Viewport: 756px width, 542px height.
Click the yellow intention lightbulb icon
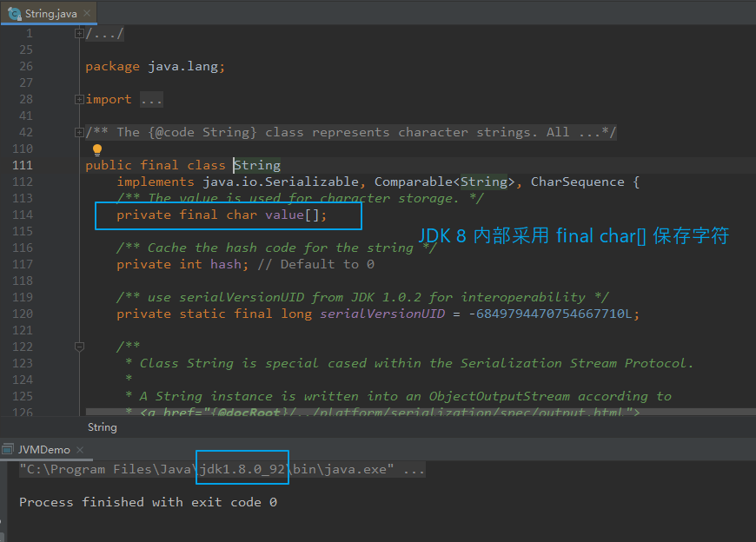coord(97,150)
